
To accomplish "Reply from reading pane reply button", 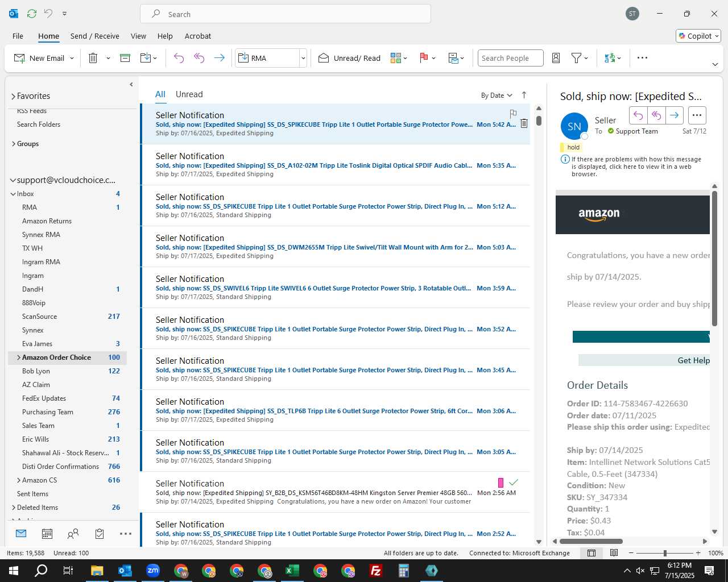I will coord(638,115).
